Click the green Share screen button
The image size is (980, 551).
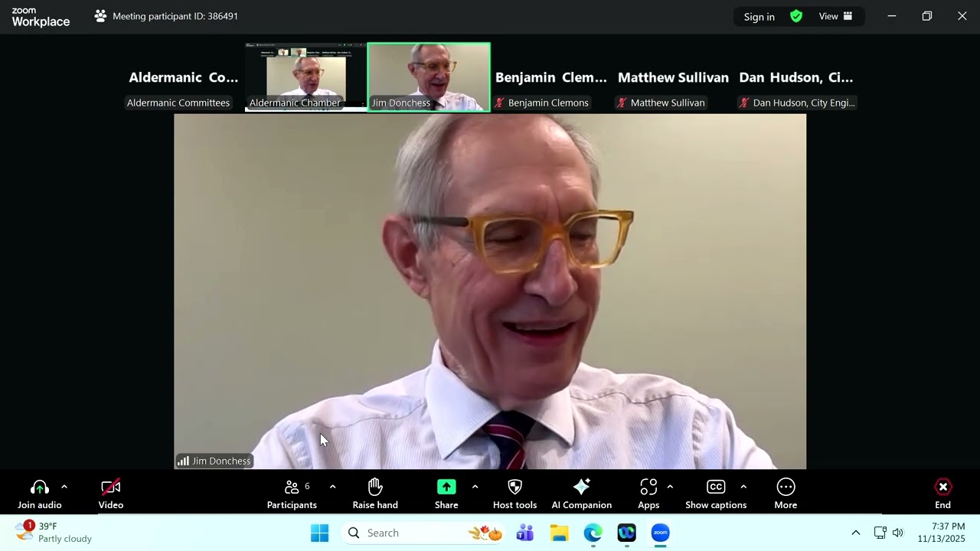tap(446, 487)
